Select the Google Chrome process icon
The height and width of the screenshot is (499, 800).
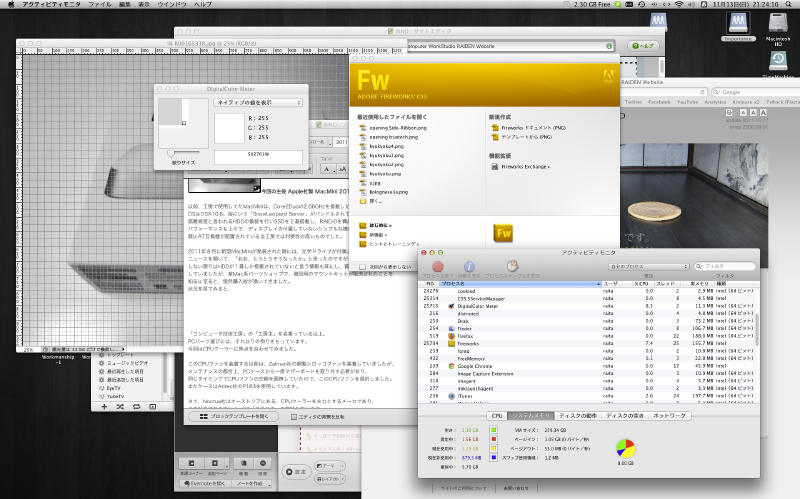[x=451, y=366]
